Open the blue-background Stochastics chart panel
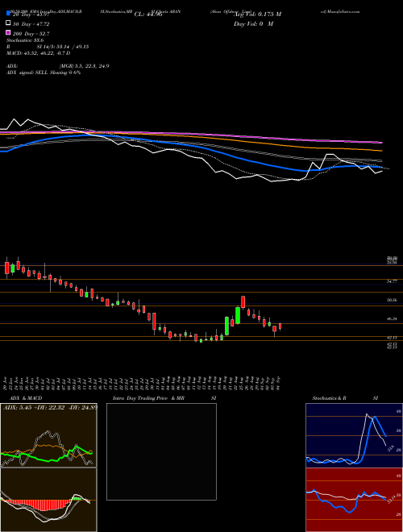 coord(354,435)
